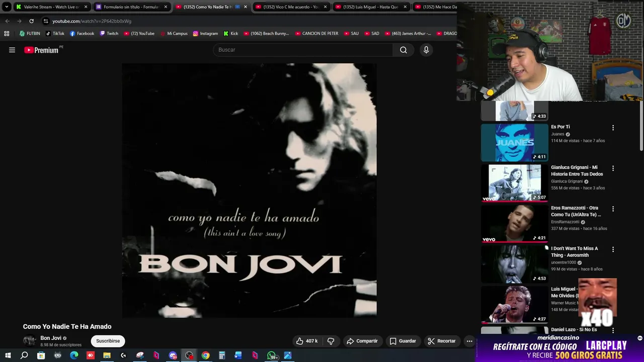Reload the page in the browser
This screenshot has height=362, width=644.
pos(31,21)
